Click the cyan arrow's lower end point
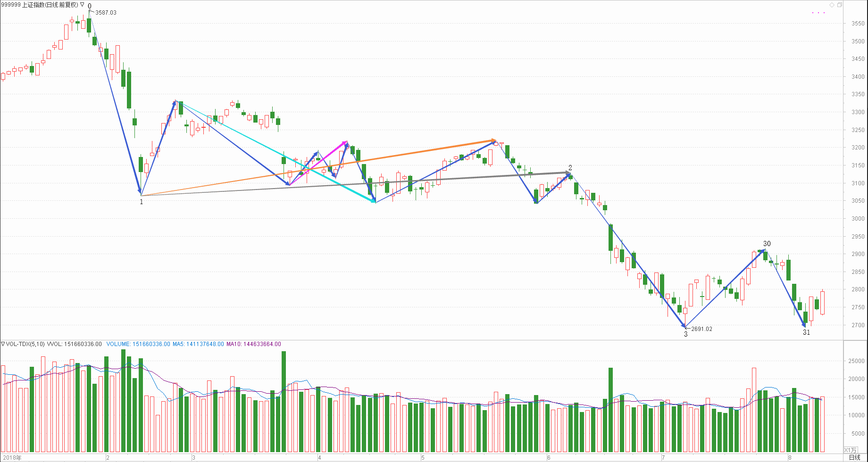The width and height of the screenshot is (868, 462). coord(375,202)
